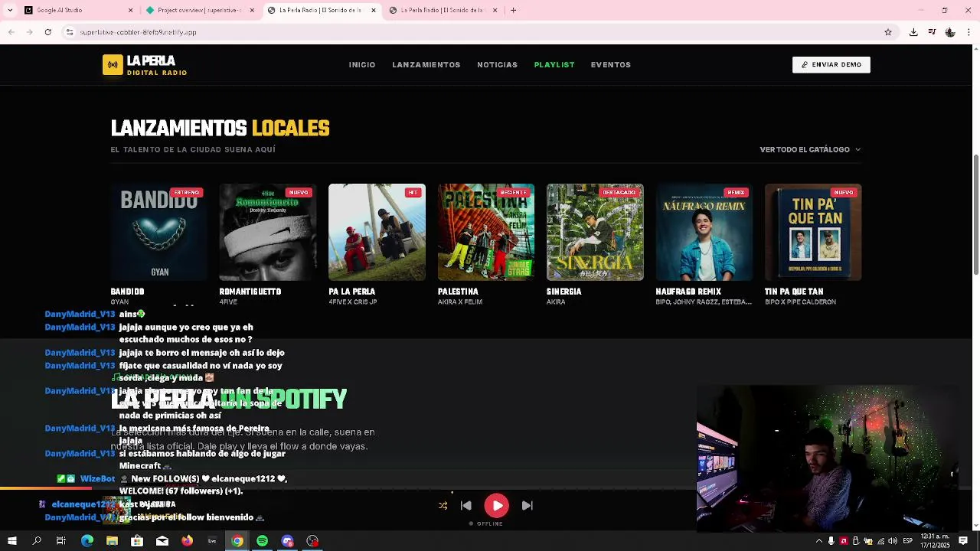Click the La Perla Digital Radio logo

145,65
